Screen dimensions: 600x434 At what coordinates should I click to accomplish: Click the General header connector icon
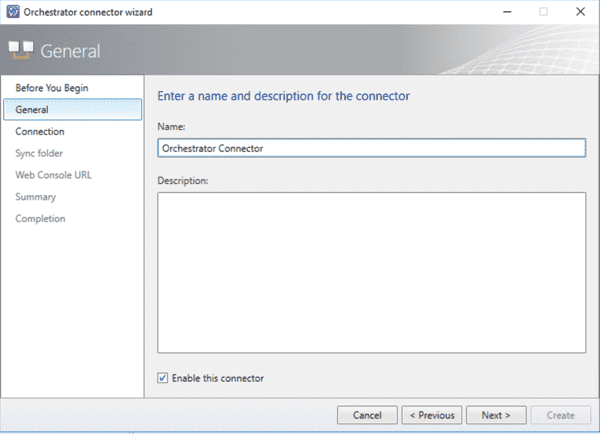click(21, 51)
